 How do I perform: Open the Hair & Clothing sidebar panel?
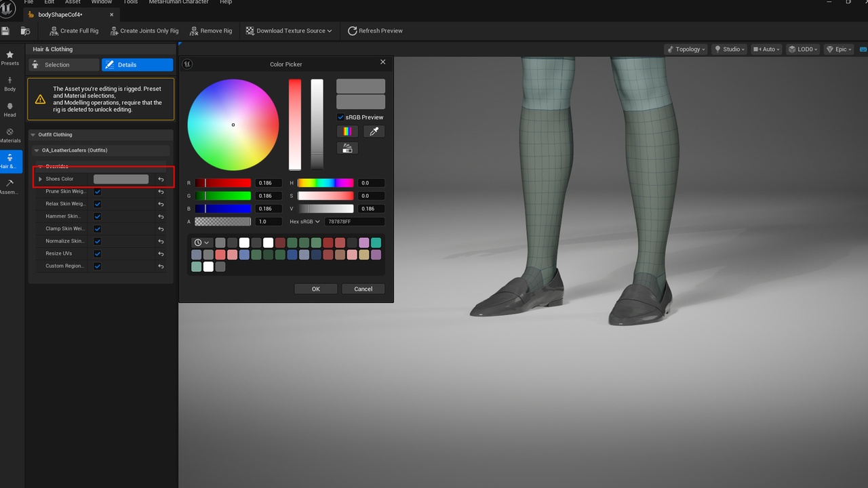[x=9, y=161]
